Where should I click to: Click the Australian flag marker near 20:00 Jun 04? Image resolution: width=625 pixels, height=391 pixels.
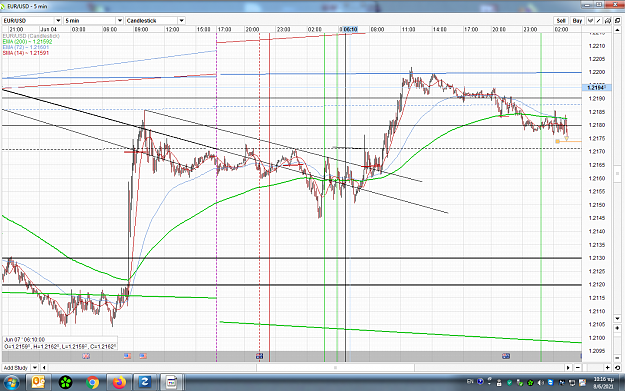(259, 356)
